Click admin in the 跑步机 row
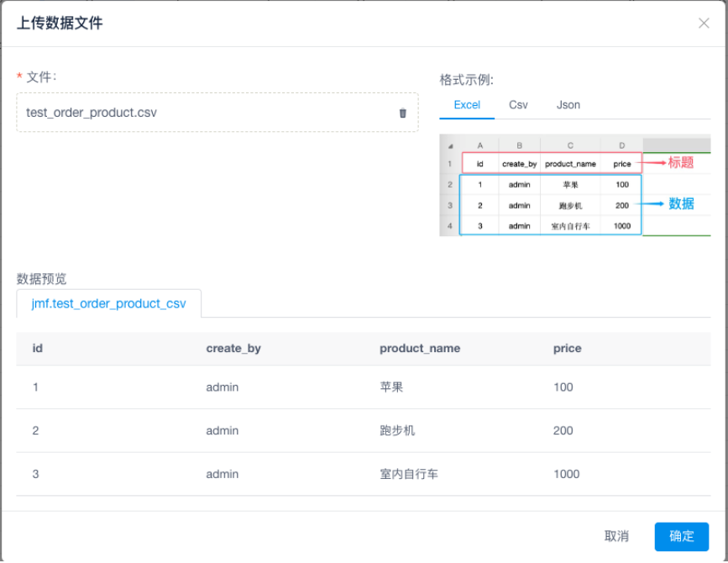The image size is (728, 563). coord(222,431)
